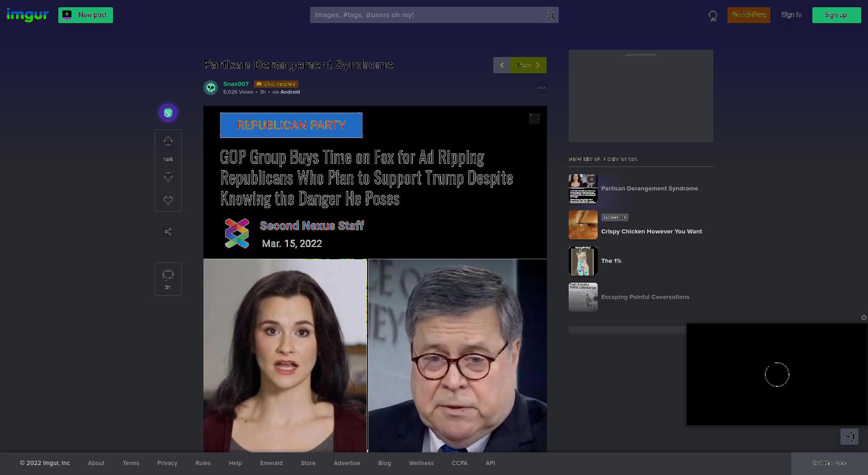Open image options menu on post image
This screenshot has height=475, width=868.
click(534, 119)
